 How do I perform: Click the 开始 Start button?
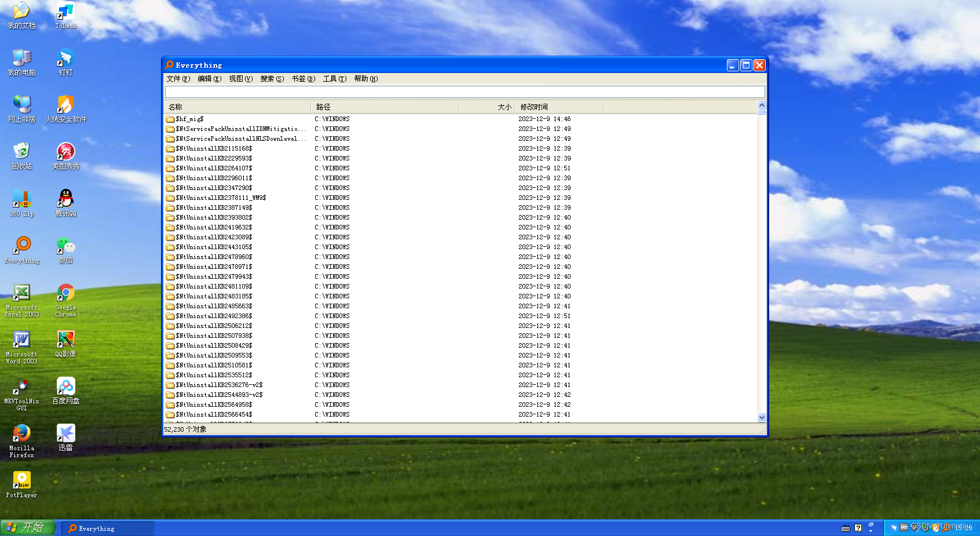tap(28, 527)
